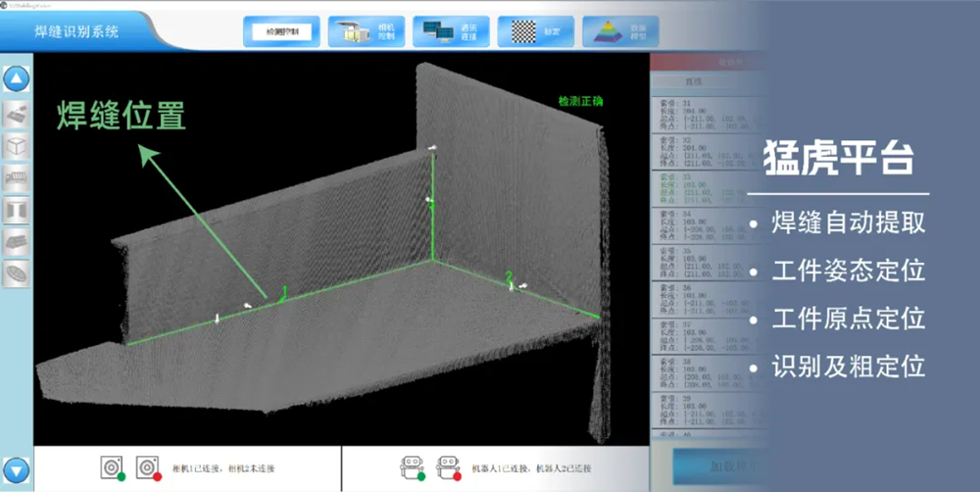Click the green weld seam label 2
980x492 pixels.
(508, 275)
